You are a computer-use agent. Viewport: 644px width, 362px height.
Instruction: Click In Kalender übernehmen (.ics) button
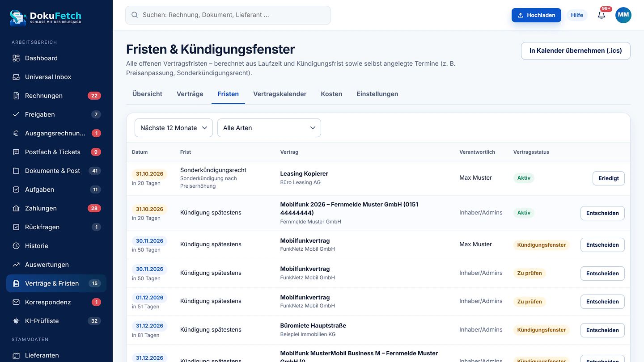[x=576, y=51]
